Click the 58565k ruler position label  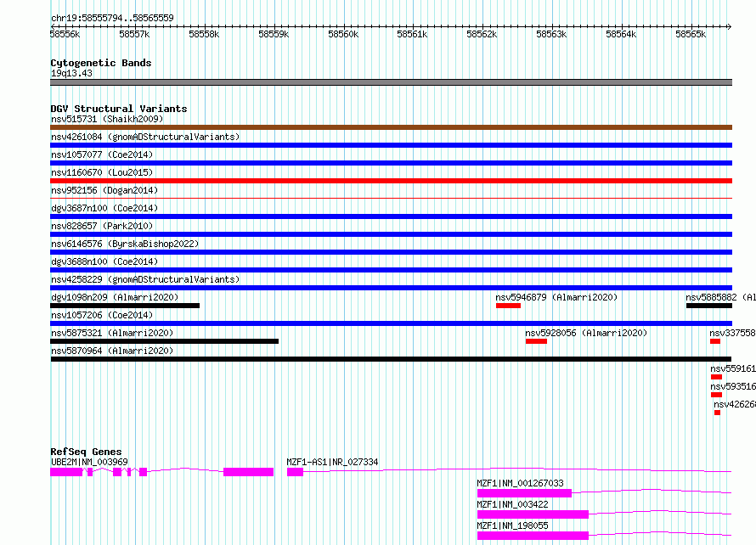tap(691, 34)
